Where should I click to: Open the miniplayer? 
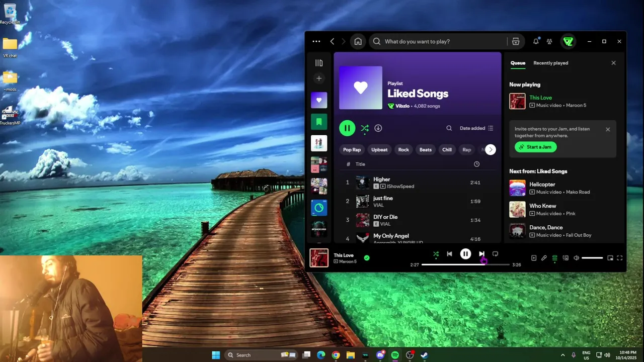click(610, 258)
